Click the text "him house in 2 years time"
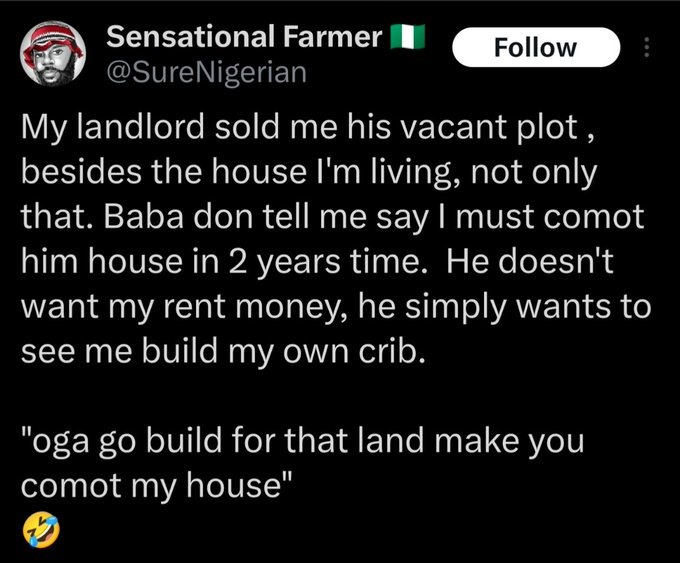 tap(221, 262)
